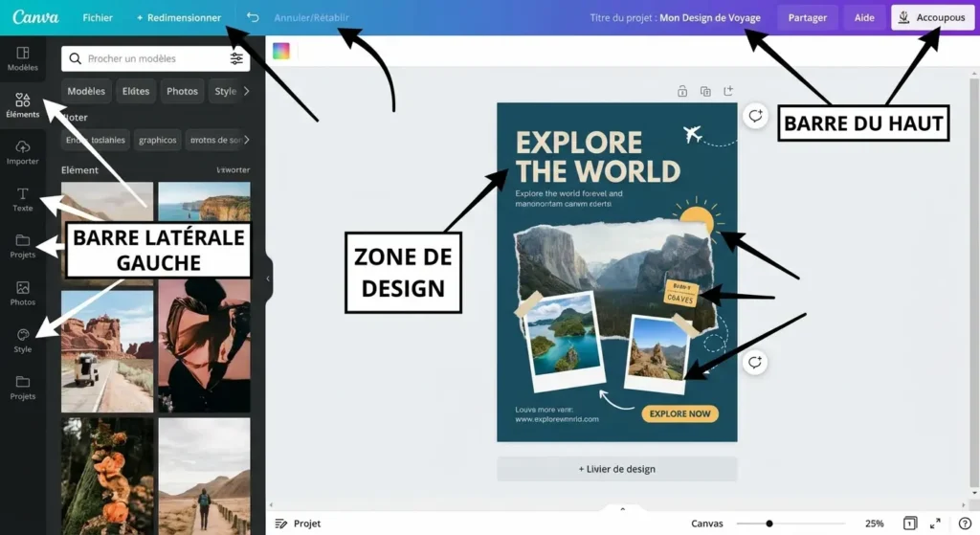The width and height of the screenshot is (980, 535).
Task: Open search filter sliders icon
Action: 236,58
